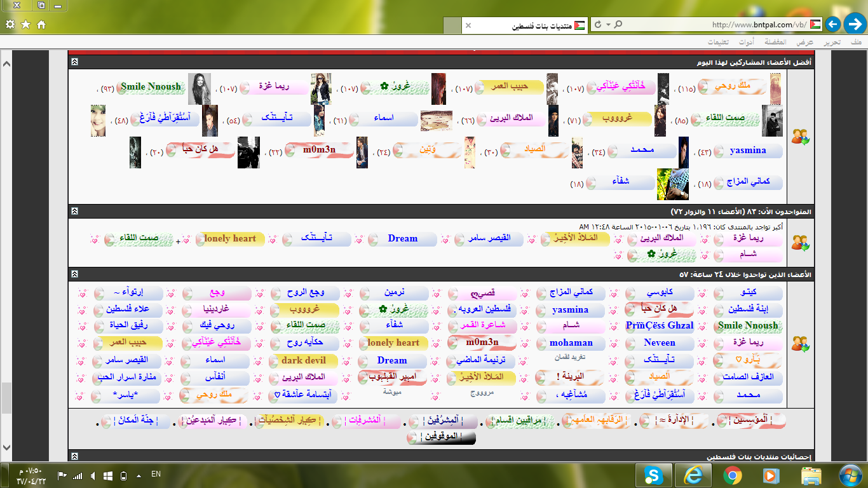Click the scrollbar up arrow

pyautogui.click(x=7, y=65)
